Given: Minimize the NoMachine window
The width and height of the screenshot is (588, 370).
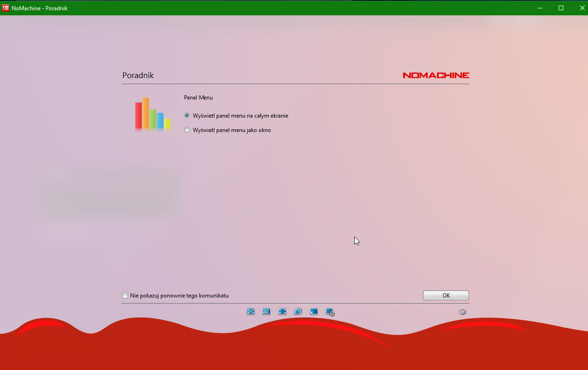Looking at the screenshot, I should [x=540, y=8].
